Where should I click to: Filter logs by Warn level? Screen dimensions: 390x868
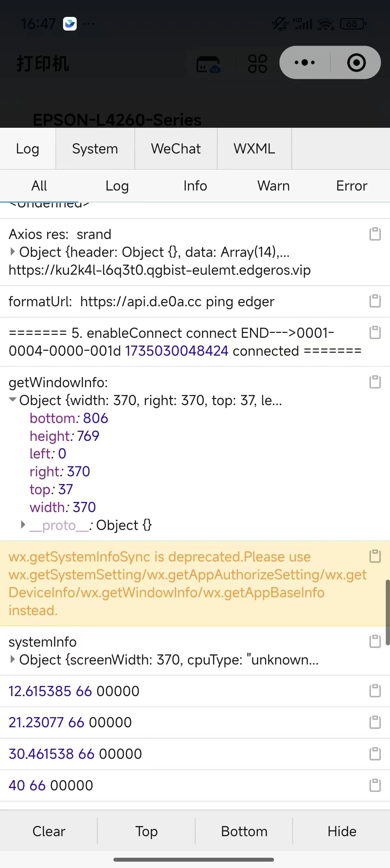point(273,186)
